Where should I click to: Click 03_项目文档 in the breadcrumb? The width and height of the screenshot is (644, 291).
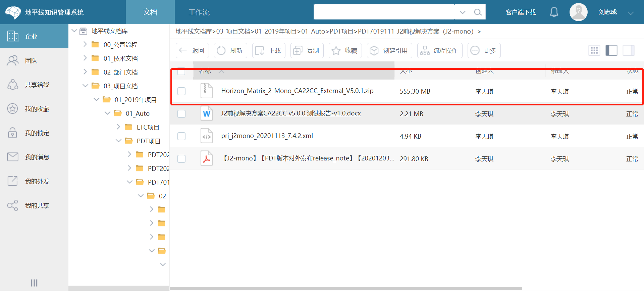233,32
